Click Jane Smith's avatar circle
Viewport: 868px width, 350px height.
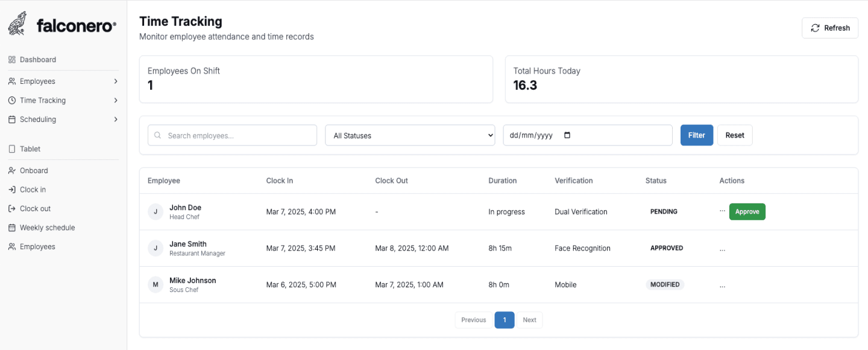tap(156, 248)
